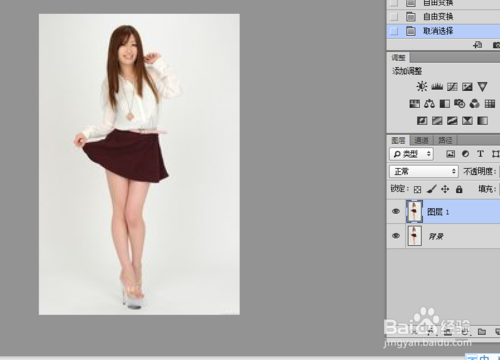Screen dimensions: 500x360
Task: Add a Color Balance adjustment
Action: coord(429,104)
